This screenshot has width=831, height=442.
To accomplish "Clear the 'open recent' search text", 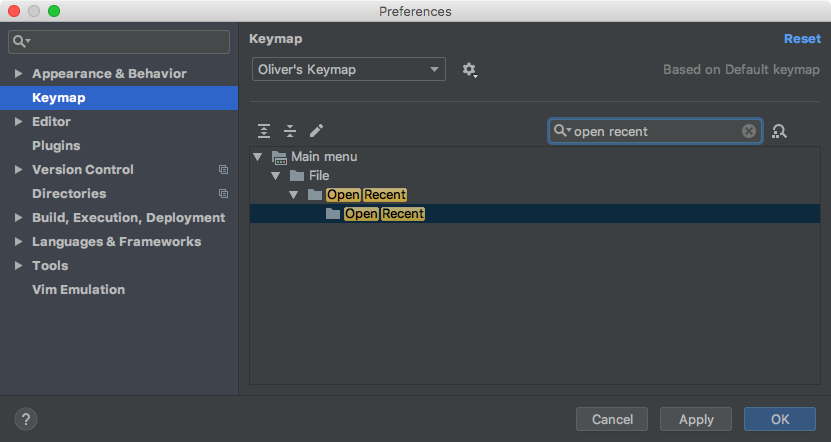I will [x=749, y=131].
